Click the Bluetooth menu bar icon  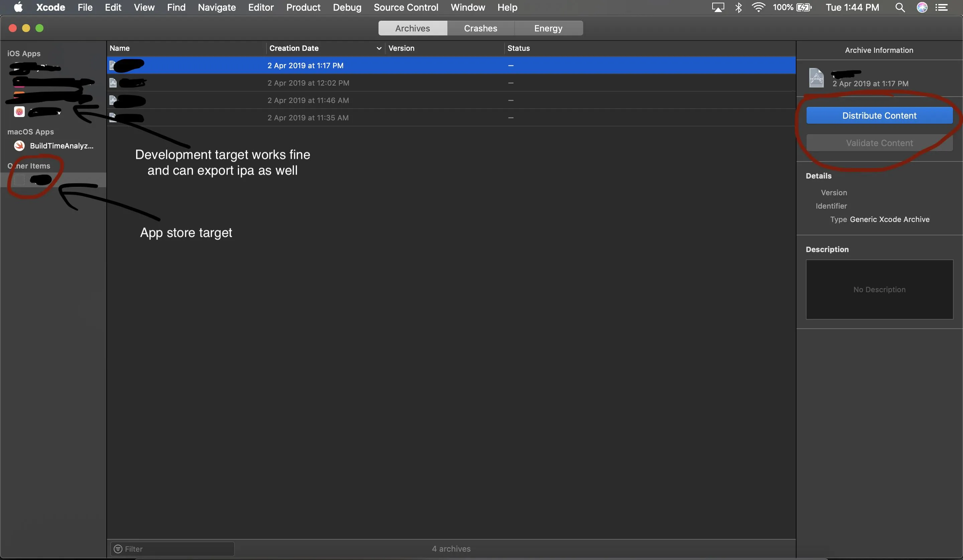(738, 7)
